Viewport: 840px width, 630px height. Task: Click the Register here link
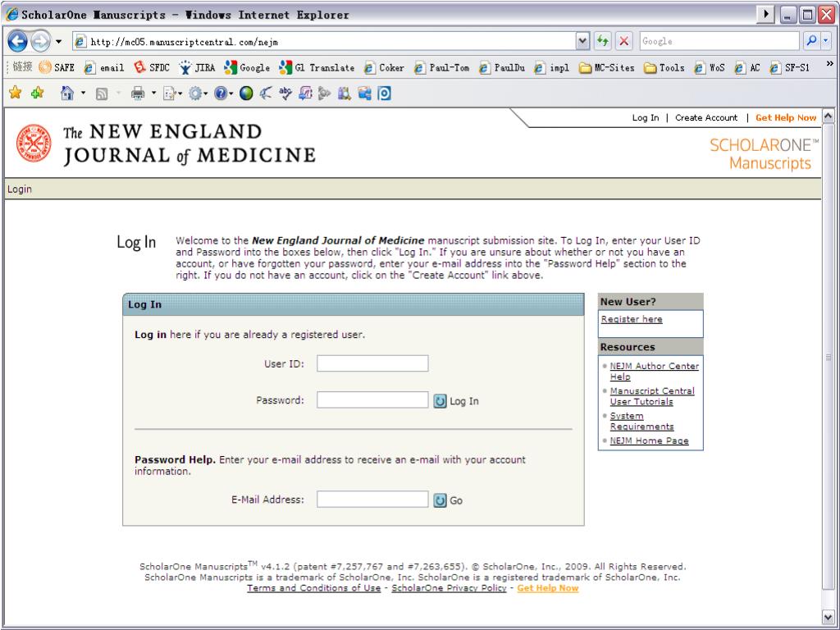(632, 319)
